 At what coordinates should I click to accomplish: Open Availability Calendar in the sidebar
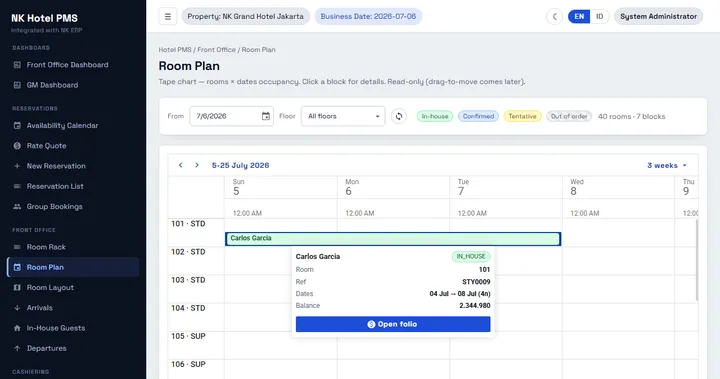click(x=73, y=125)
